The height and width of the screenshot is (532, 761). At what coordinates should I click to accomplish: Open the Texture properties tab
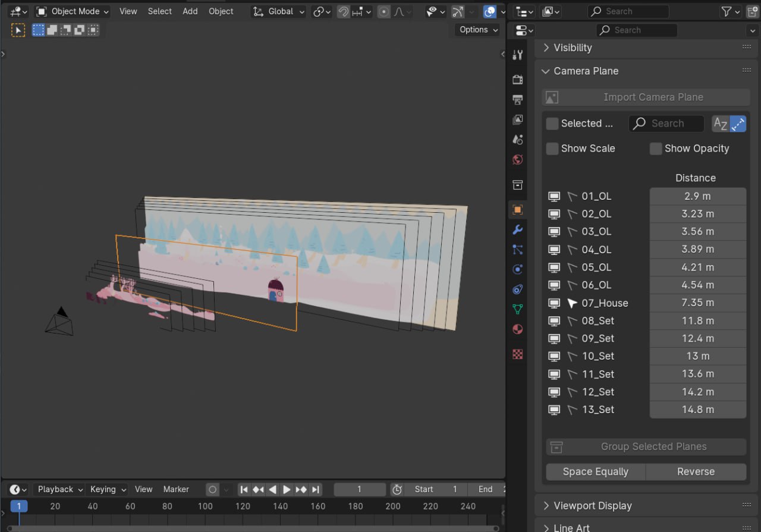coord(517,354)
